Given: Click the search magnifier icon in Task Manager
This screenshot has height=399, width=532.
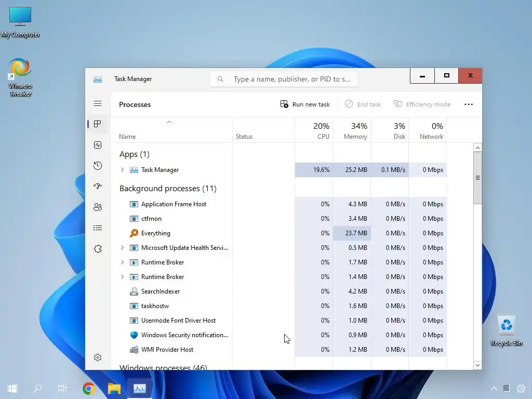Looking at the screenshot, I should point(220,79).
